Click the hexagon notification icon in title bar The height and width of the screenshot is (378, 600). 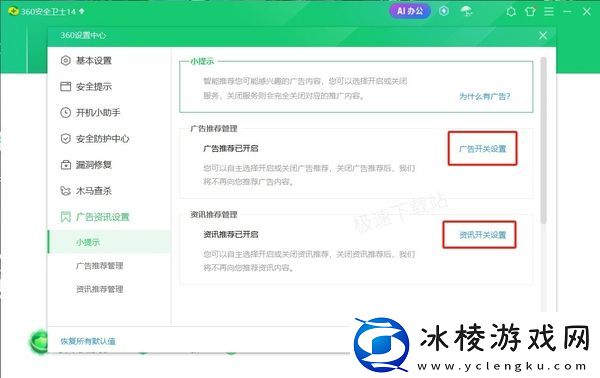[511, 12]
